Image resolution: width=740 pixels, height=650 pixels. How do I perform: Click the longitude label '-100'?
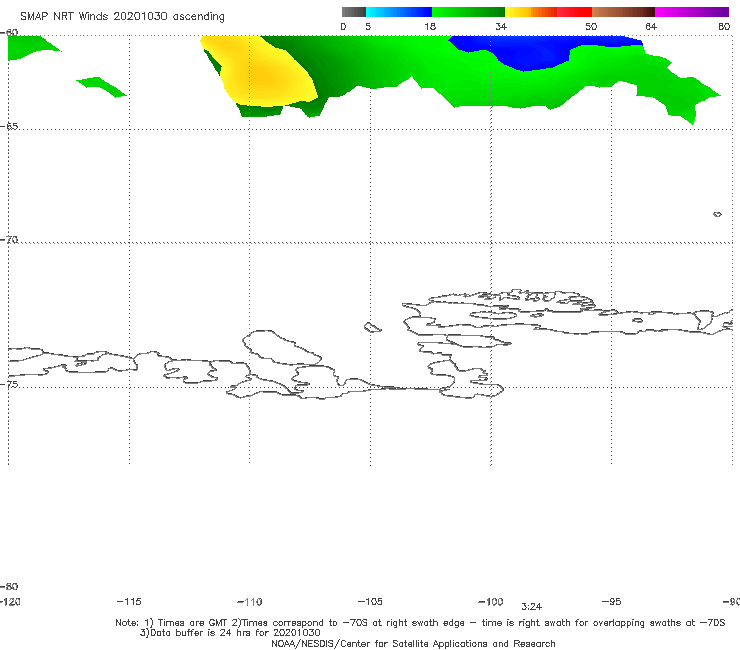491,602
